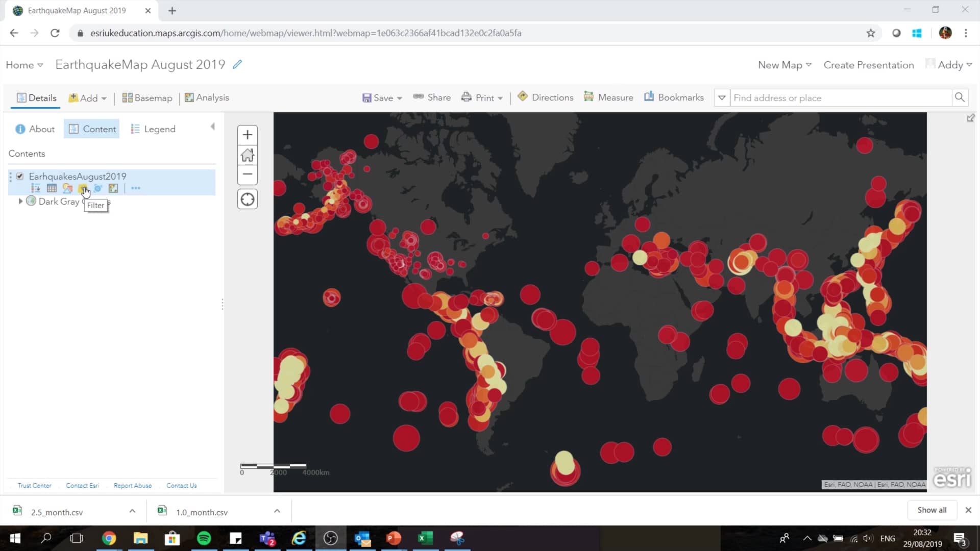Open the Filter tool on the layer

[x=83, y=188]
